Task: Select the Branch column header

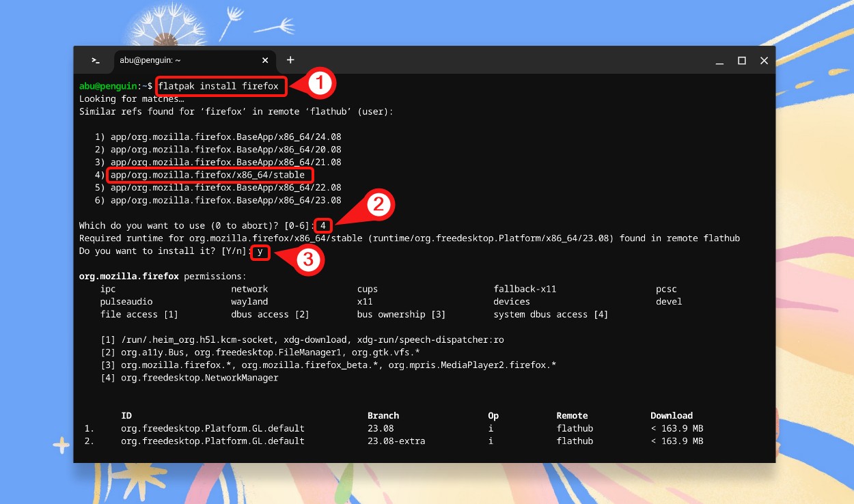Action: click(383, 415)
